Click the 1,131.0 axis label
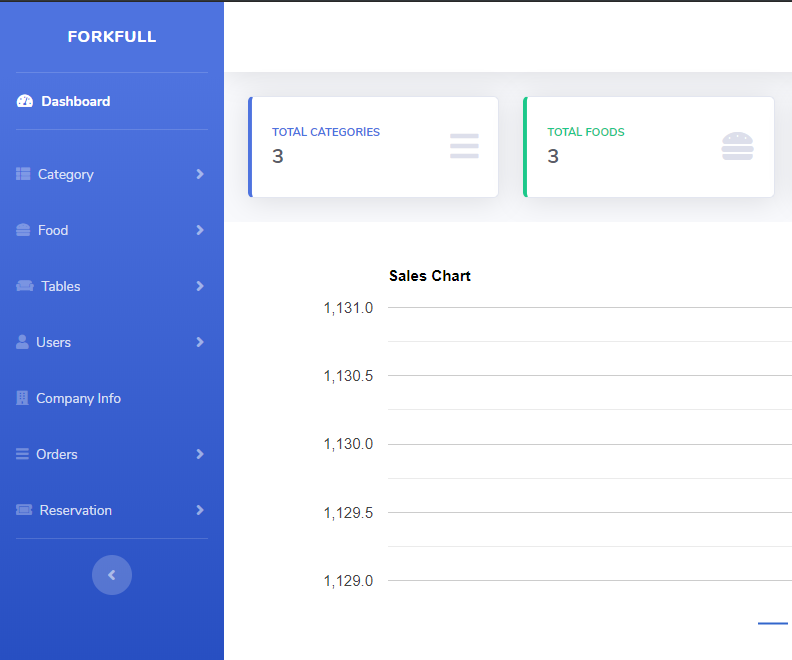The height and width of the screenshot is (660, 792). pyautogui.click(x=348, y=308)
